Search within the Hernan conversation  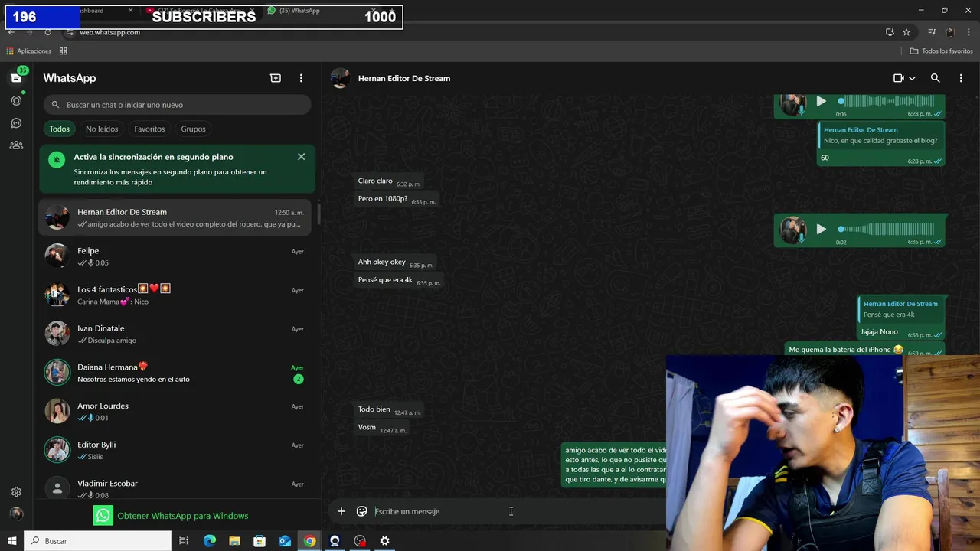point(935,78)
